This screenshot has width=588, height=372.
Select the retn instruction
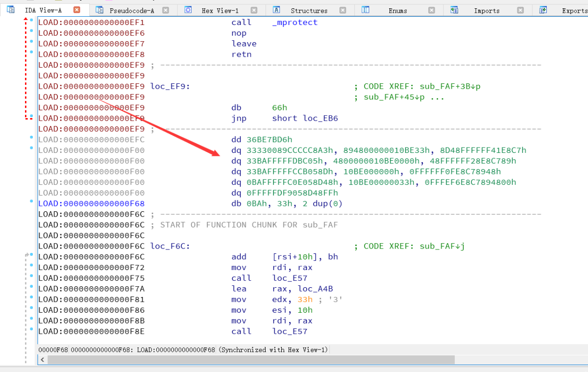click(x=242, y=54)
